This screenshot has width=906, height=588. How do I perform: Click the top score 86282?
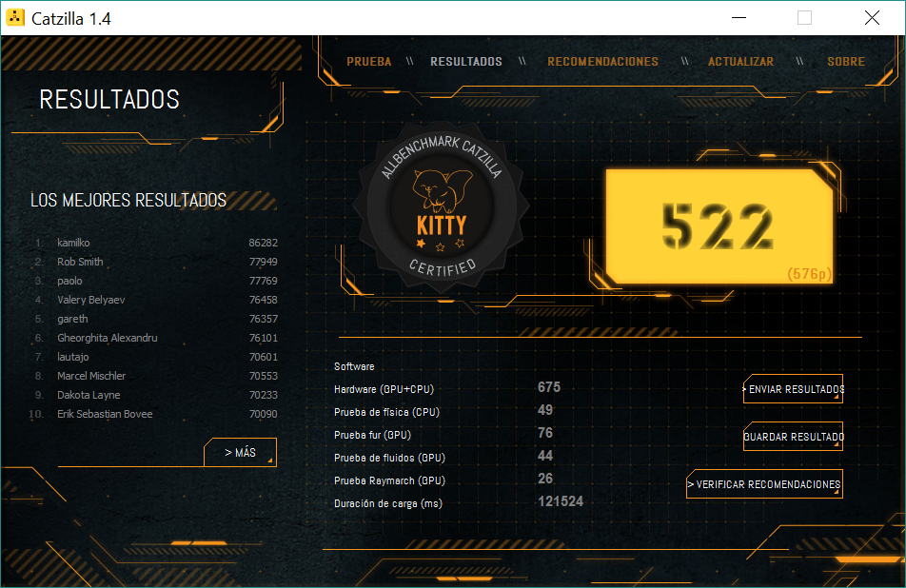pyautogui.click(x=263, y=243)
